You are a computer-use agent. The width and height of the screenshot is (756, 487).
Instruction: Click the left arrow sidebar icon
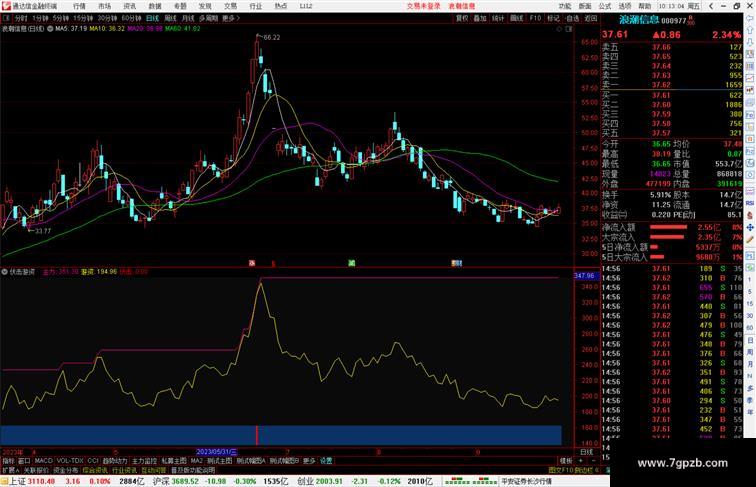[750, 18]
